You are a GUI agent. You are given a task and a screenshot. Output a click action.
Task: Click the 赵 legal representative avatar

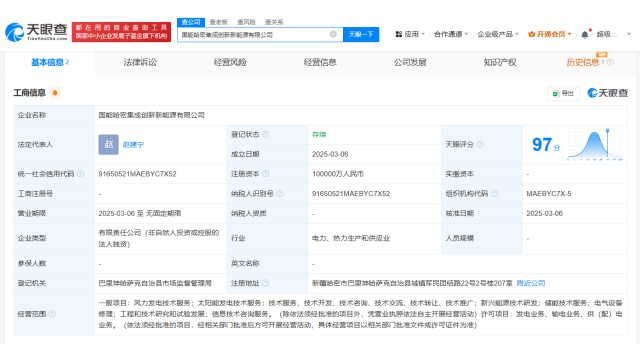(x=109, y=144)
